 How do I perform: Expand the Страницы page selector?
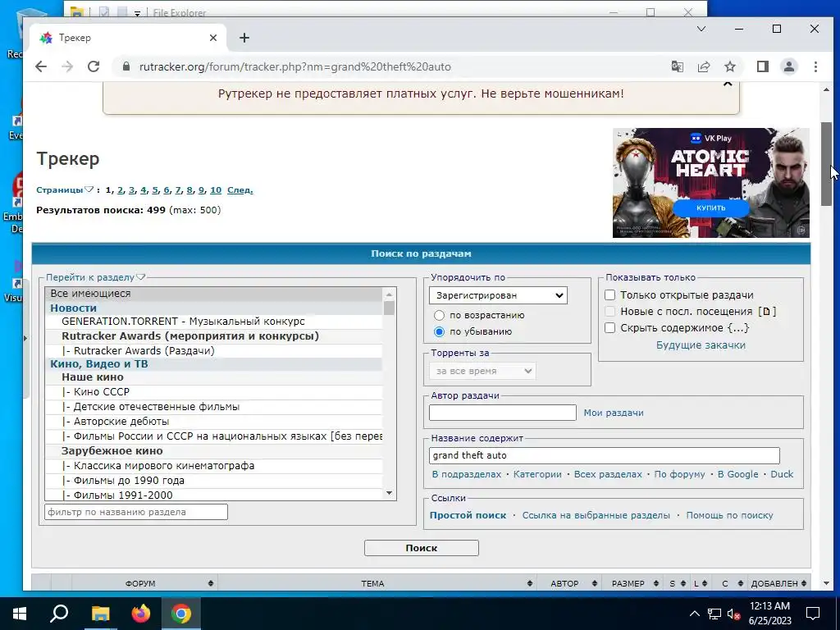[65, 189]
